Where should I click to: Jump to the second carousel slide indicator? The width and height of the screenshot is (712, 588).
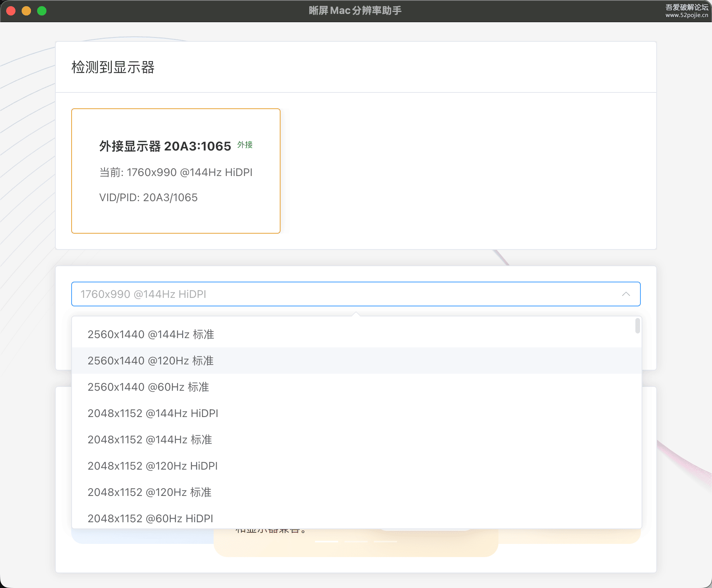pyautogui.click(x=356, y=542)
